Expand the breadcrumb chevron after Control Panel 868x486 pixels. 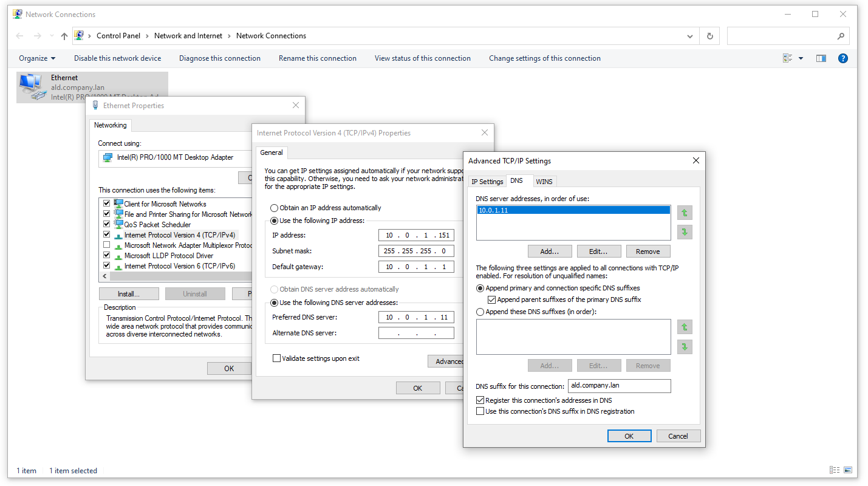coord(148,36)
